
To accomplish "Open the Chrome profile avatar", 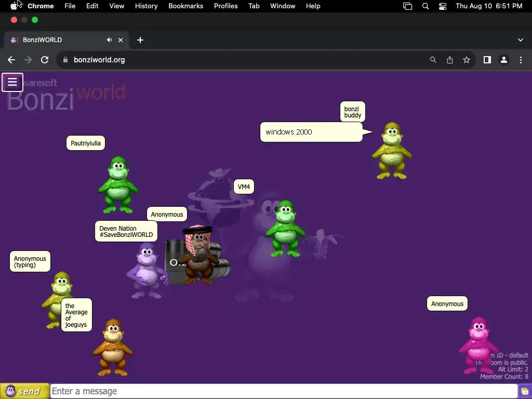I will point(504,60).
